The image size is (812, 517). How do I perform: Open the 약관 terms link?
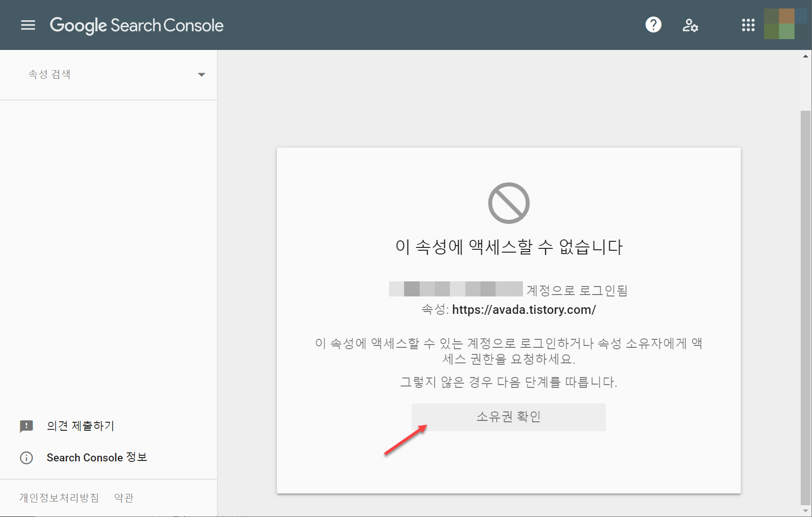123,497
